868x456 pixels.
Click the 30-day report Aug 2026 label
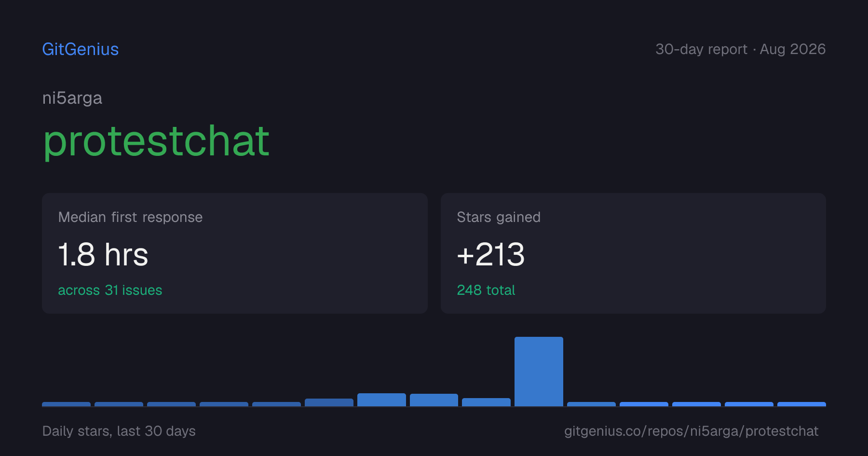coord(740,49)
